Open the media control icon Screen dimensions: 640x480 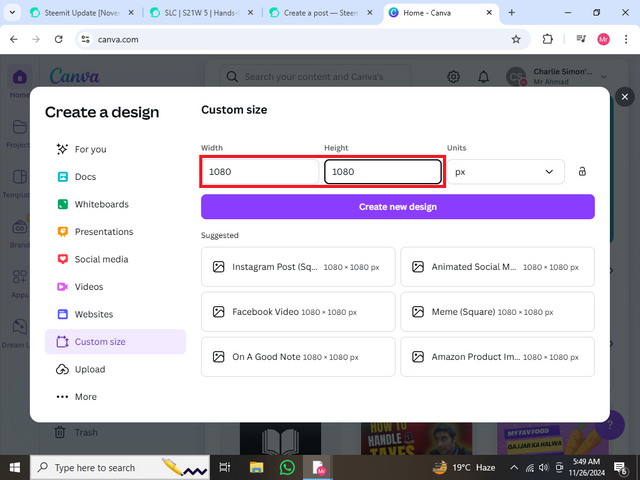coord(581,39)
